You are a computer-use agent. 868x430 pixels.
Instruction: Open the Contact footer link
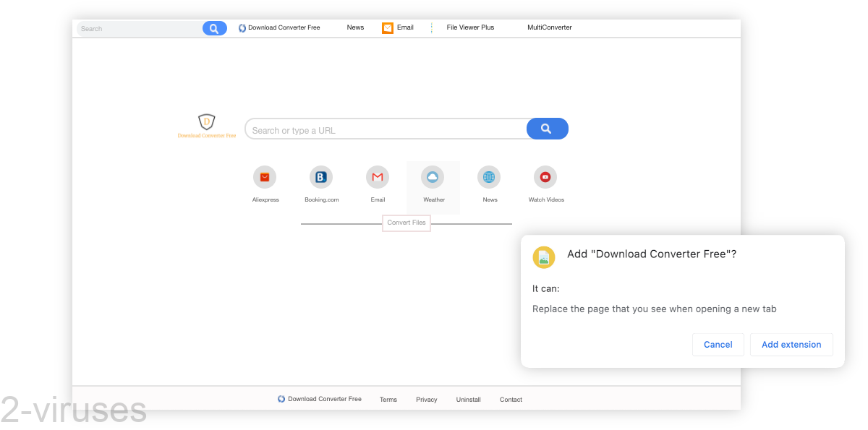[511, 400]
